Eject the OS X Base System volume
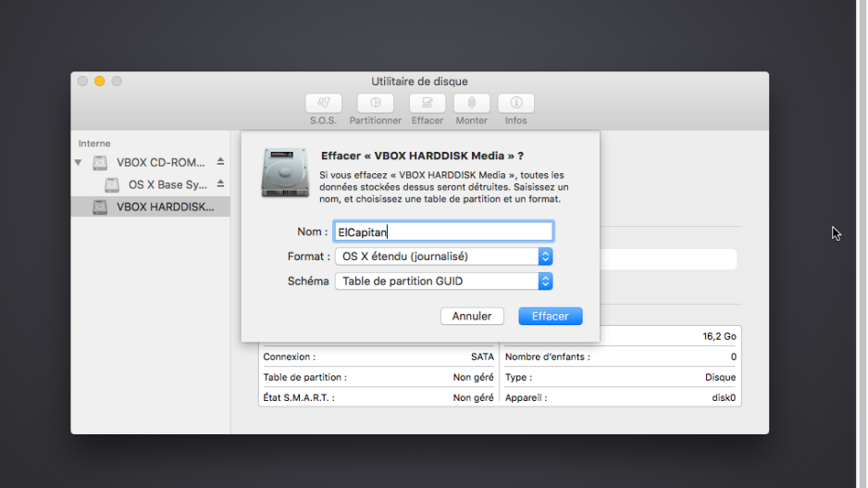The width and height of the screenshot is (868, 488). pyautogui.click(x=220, y=184)
